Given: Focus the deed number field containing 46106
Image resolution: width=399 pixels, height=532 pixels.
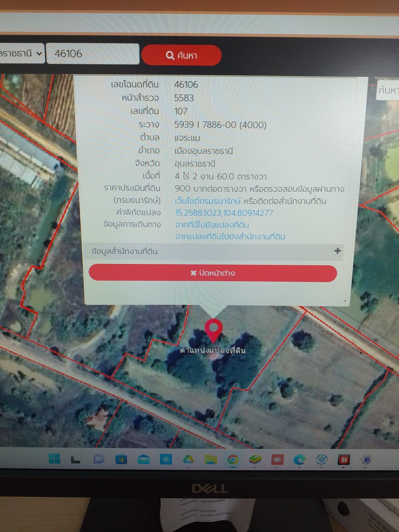Looking at the screenshot, I should pos(93,54).
